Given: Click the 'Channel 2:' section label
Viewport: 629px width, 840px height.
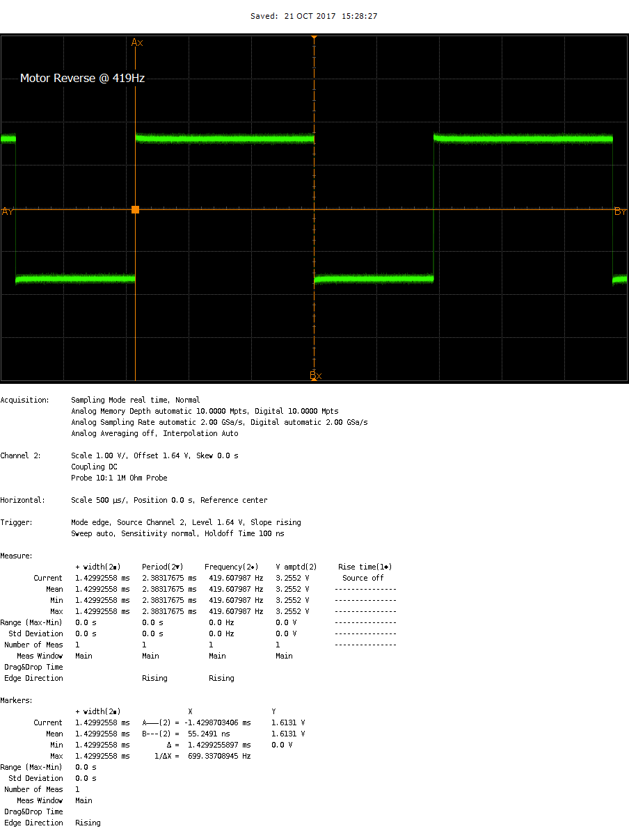Looking at the screenshot, I should click(x=21, y=455).
